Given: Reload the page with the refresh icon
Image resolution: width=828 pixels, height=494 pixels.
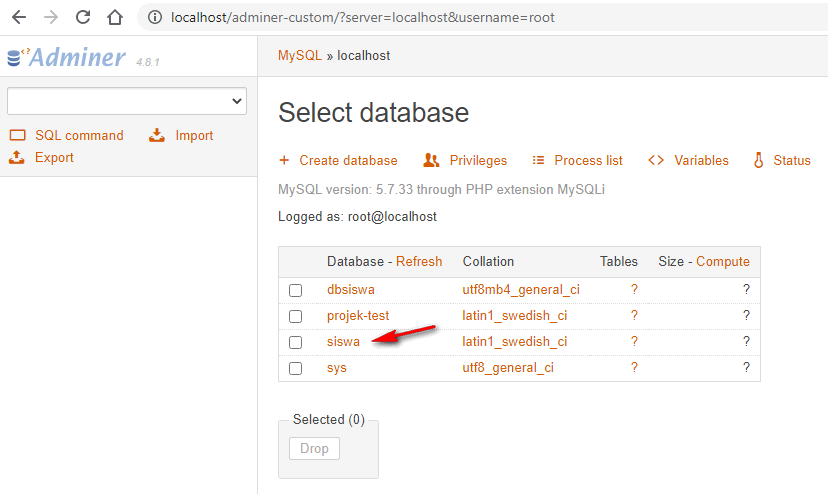Looking at the screenshot, I should 83,17.
